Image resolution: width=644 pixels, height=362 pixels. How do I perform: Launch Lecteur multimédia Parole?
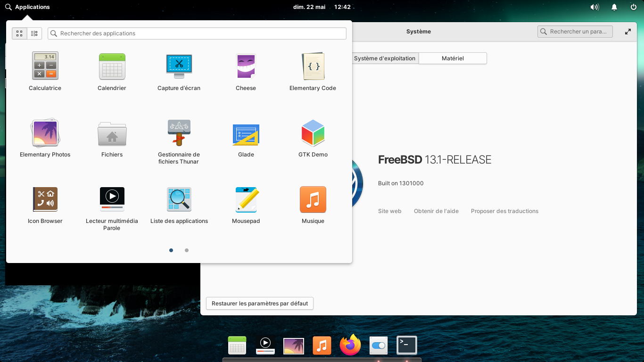click(x=112, y=207)
